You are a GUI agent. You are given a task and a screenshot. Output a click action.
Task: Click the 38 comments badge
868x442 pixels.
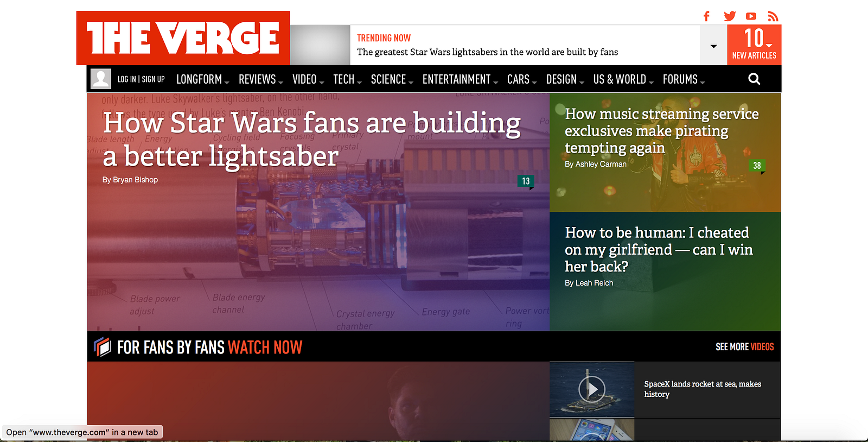click(757, 166)
